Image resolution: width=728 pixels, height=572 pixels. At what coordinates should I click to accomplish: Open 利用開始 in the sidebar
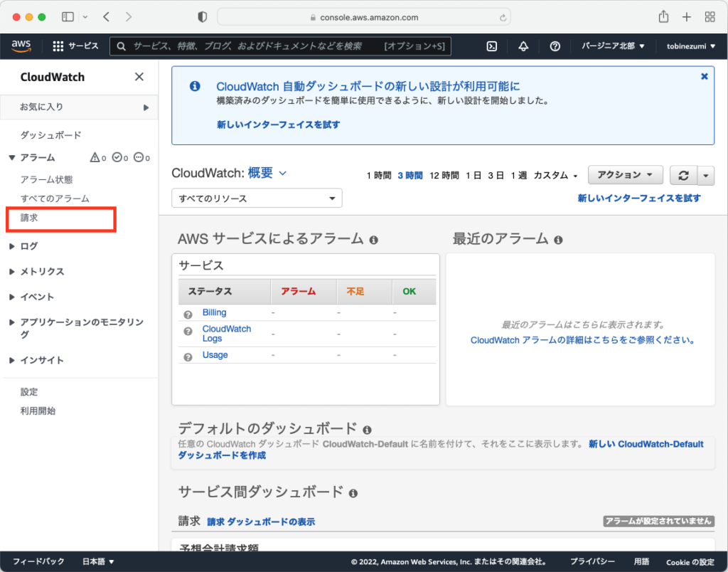click(38, 411)
